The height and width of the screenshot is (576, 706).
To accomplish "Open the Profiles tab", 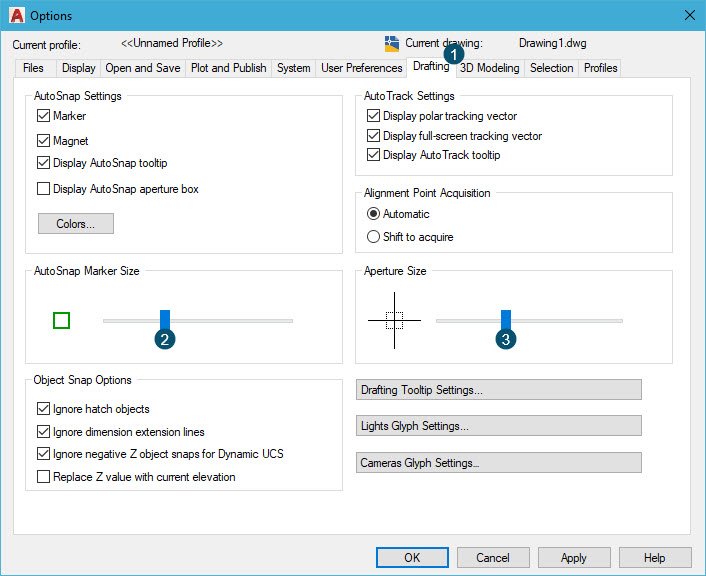I will point(600,68).
